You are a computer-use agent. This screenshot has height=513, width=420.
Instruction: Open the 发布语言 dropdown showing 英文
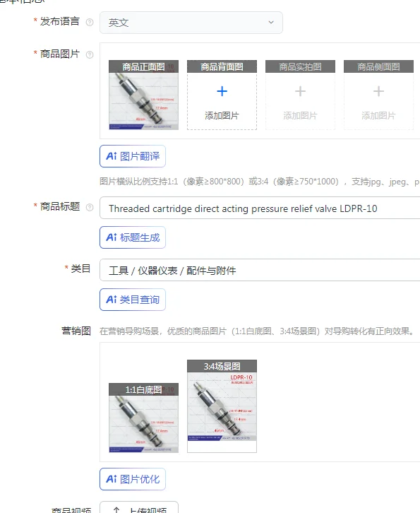[191, 23]
